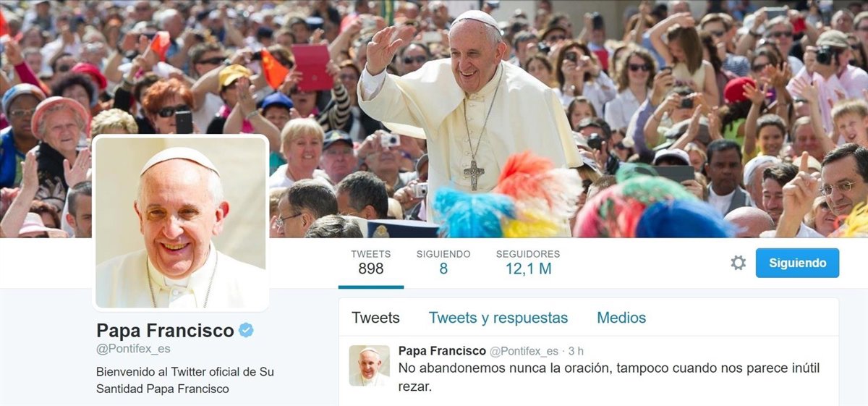Switch to the Tweets y respuestas tab
868x406 pixels.
[x=498, y=318]
